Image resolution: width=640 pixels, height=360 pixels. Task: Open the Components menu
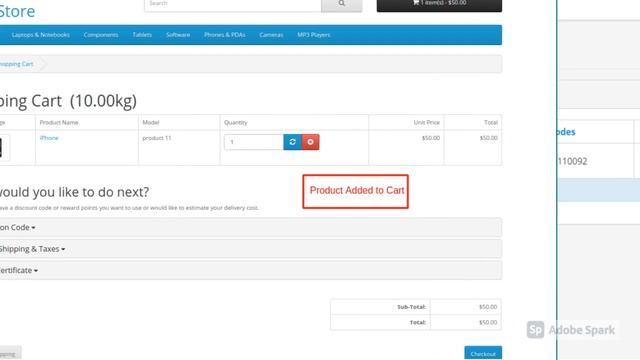click(x=101, y=35)
